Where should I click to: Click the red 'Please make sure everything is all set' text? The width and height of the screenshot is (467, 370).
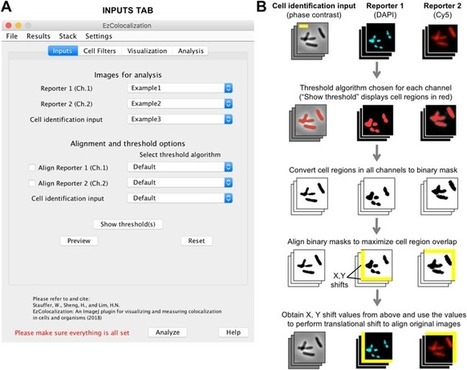click(72, 333)
